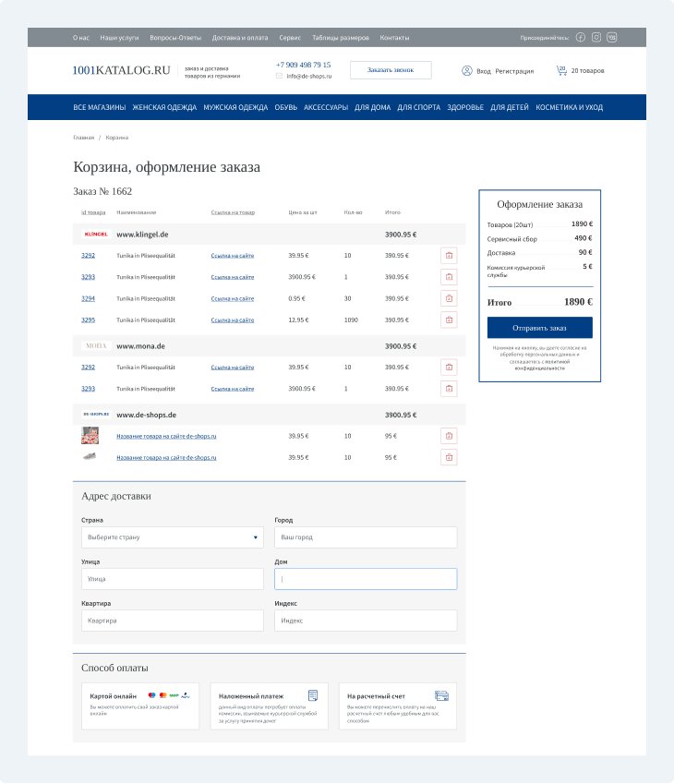This screenshot has height=784, width=674.
Task: Click the Город input field
Action: pos(366,537)
